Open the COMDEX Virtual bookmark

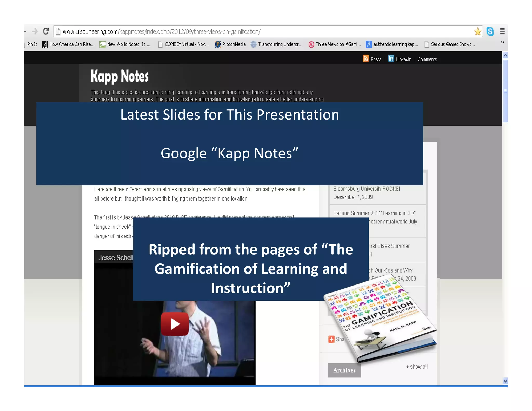[183, 44]
